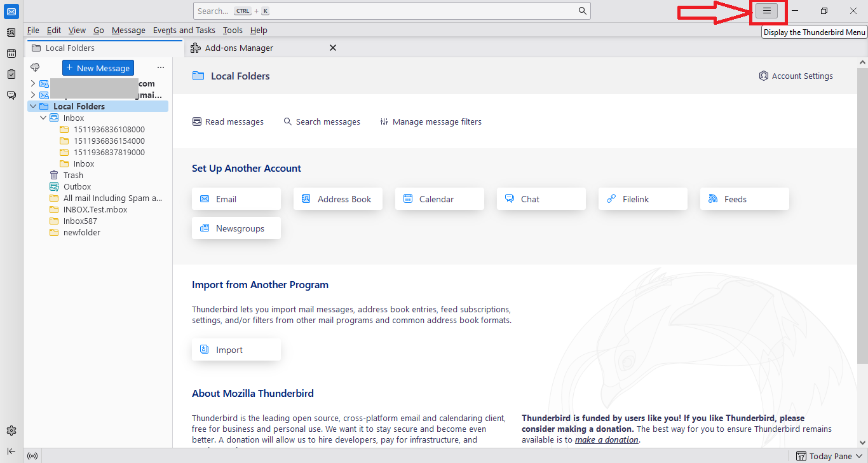The width and height of the screenshot is (868, 463).
Task: Open the Edit menu
Action: 54,30
